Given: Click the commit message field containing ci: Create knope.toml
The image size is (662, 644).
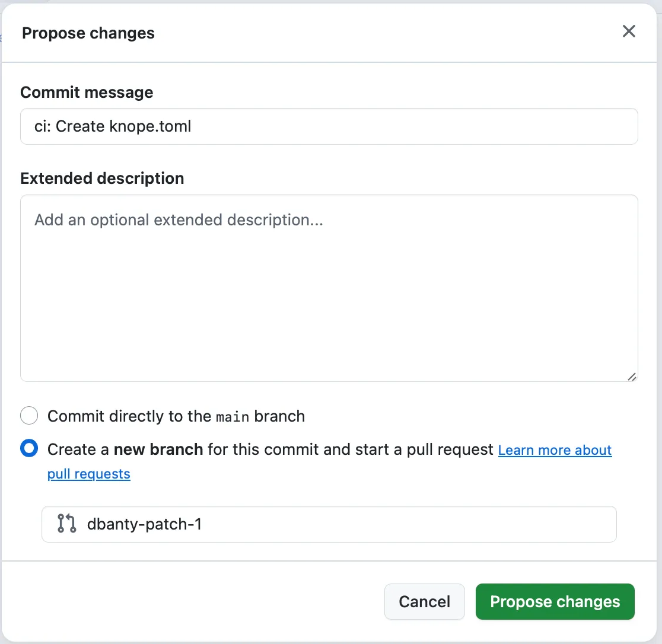Looking at the screenshot, I should pyautogui.click(x=329, y=126).
